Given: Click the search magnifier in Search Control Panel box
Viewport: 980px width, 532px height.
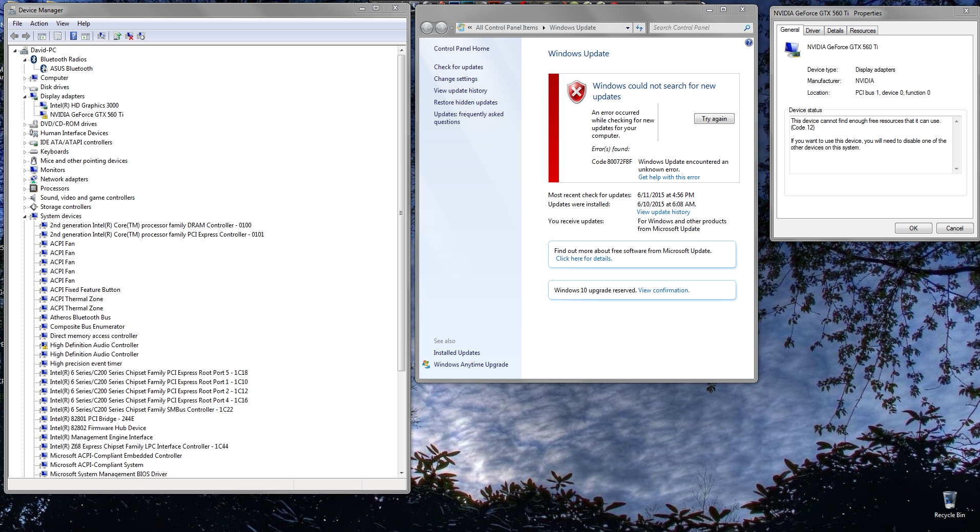Looking at the screenshot, I should coord(747,28).
